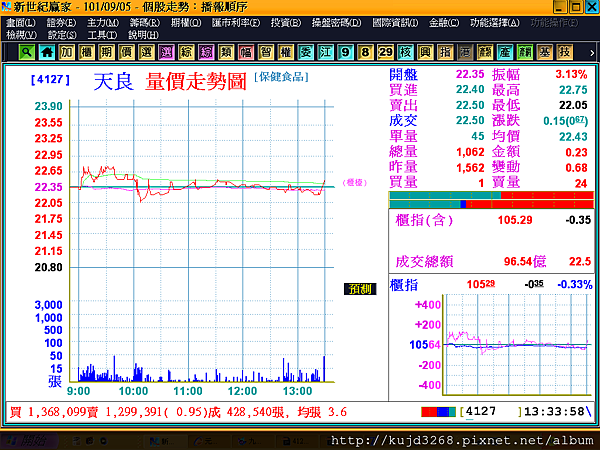Click the 技 toolbar icon
The height and width of the screenshot is (450, 600).
coord(564,52)
